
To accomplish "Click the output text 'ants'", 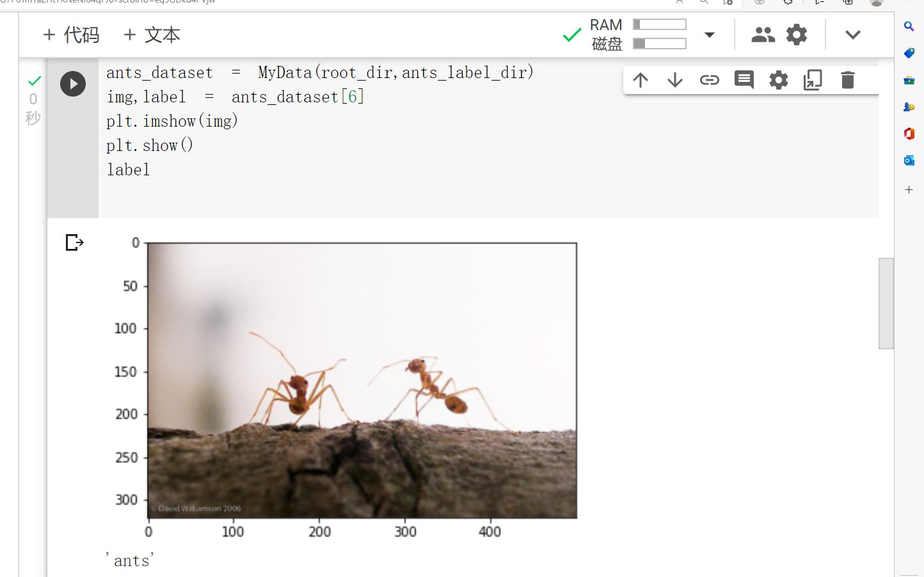I will (131, 560).
